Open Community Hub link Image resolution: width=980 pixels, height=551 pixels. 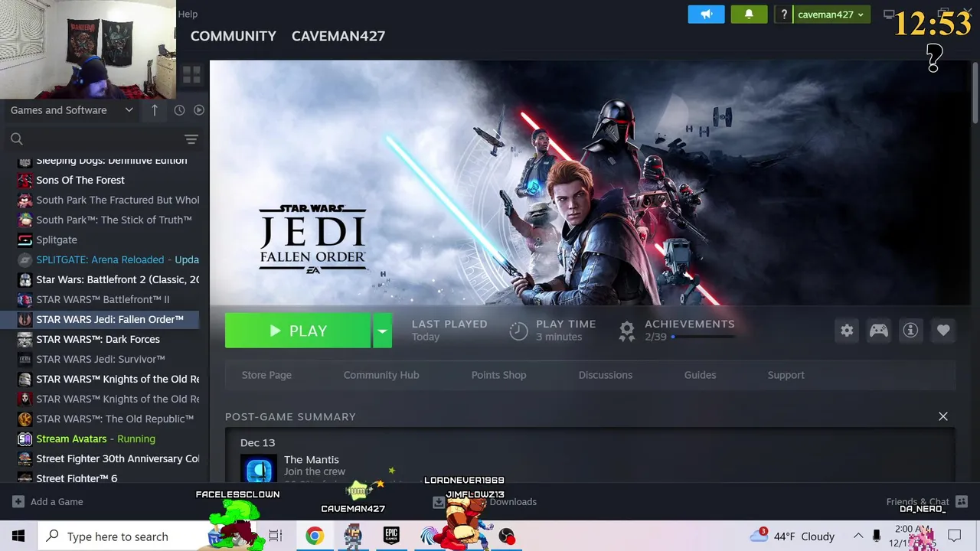381,375
